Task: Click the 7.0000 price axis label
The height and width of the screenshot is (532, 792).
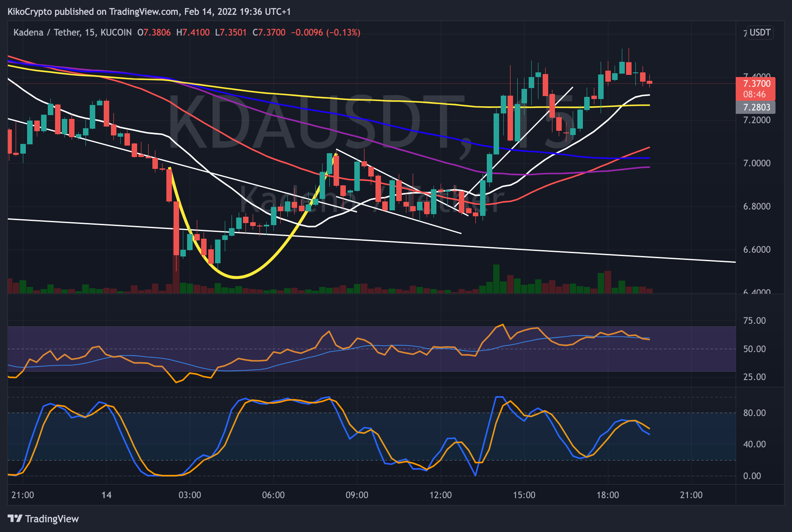Action: click(x=757, y=163)
